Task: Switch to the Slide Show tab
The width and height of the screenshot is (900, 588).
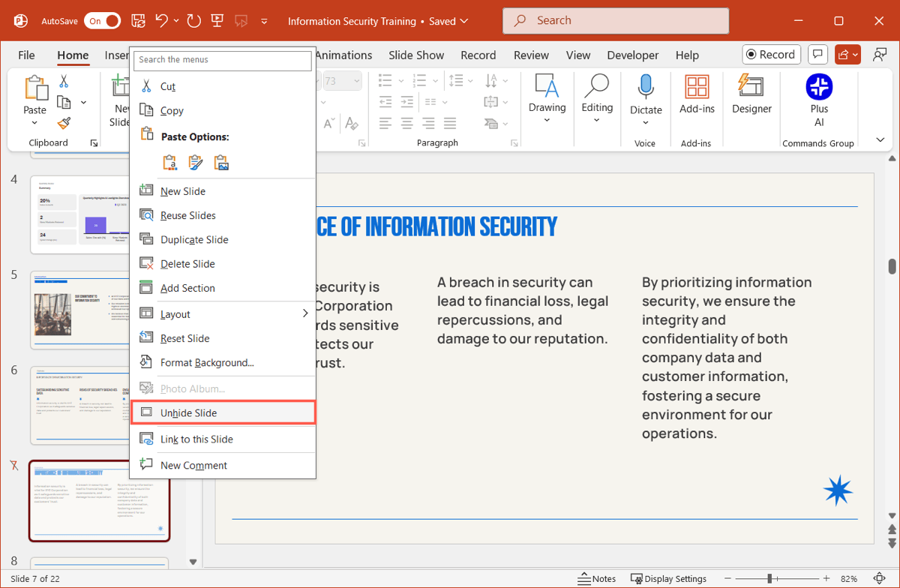Action: [416, 55]
